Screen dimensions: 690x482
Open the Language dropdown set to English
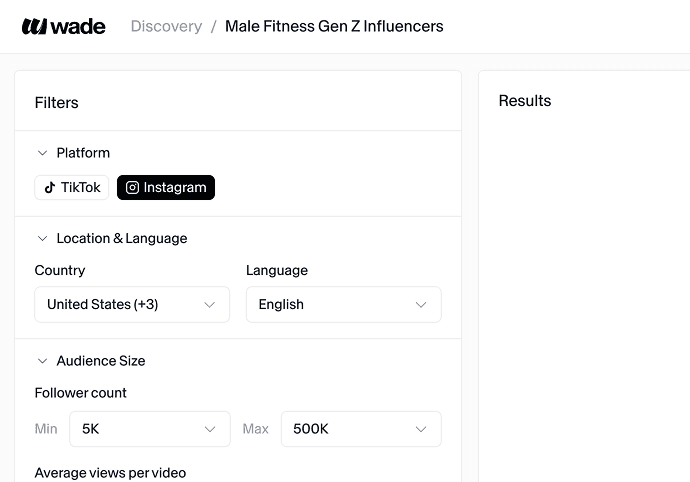(x=343, y=304)
